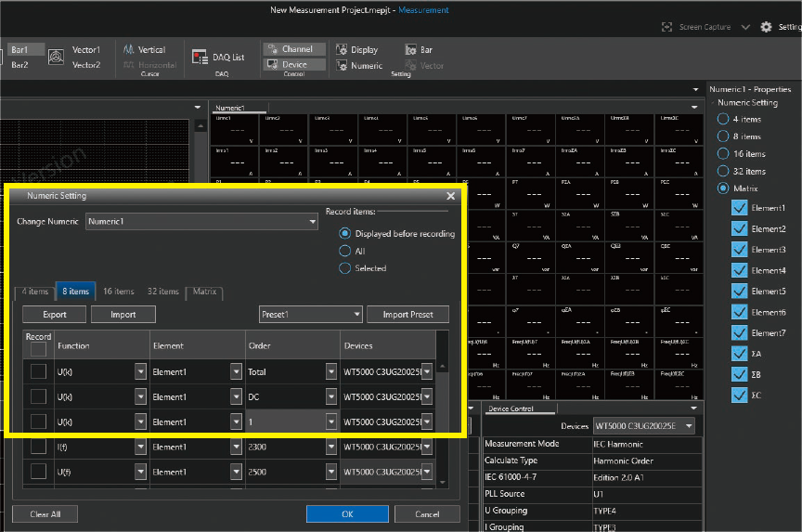Switch to the Matrix tab in dialog
The height and width of the screenshot is (532, 802).
204,292
